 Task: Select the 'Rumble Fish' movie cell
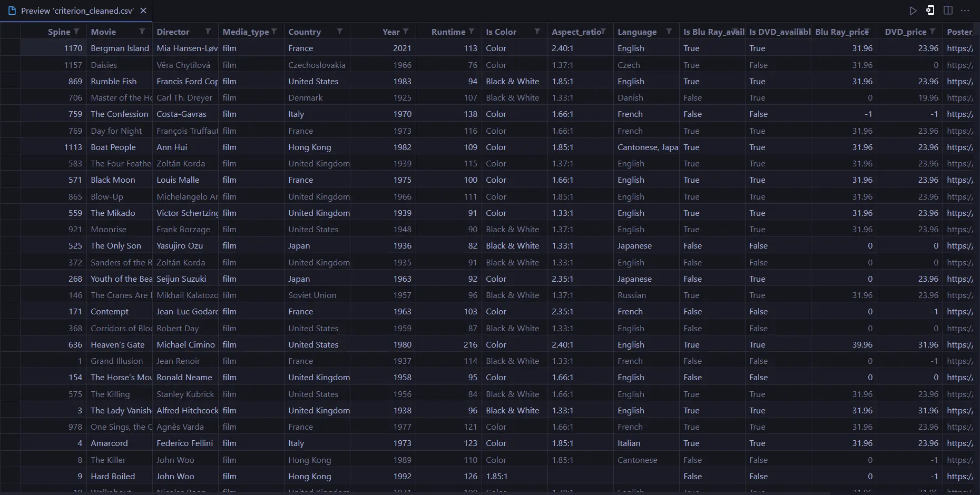tap(120, 81)
